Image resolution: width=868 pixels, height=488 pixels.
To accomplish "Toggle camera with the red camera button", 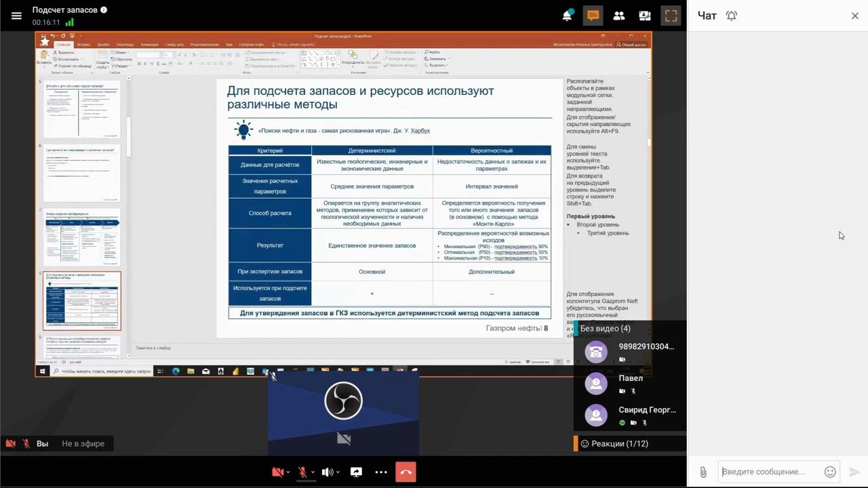I will 277,472.
